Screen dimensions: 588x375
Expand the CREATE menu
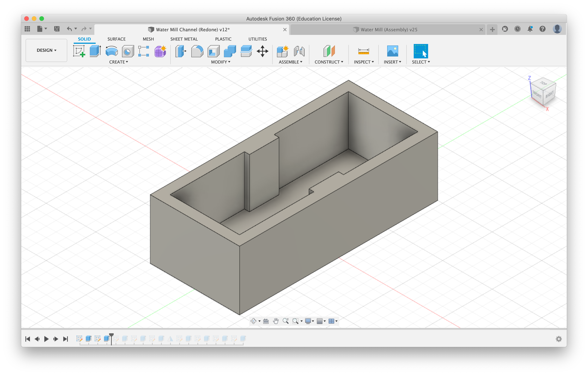(118, 62)
